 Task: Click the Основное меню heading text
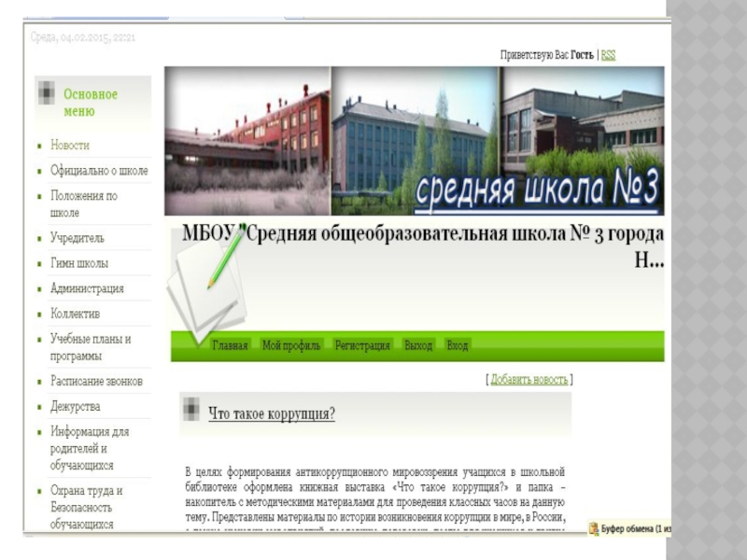tap(91, 103)
